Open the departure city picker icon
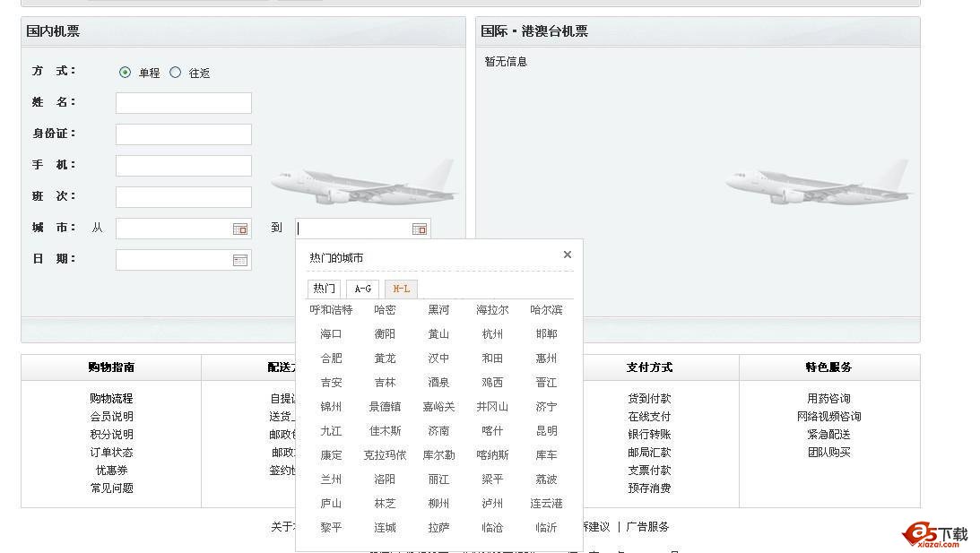 pyautogui.click(x=240, y=229)
